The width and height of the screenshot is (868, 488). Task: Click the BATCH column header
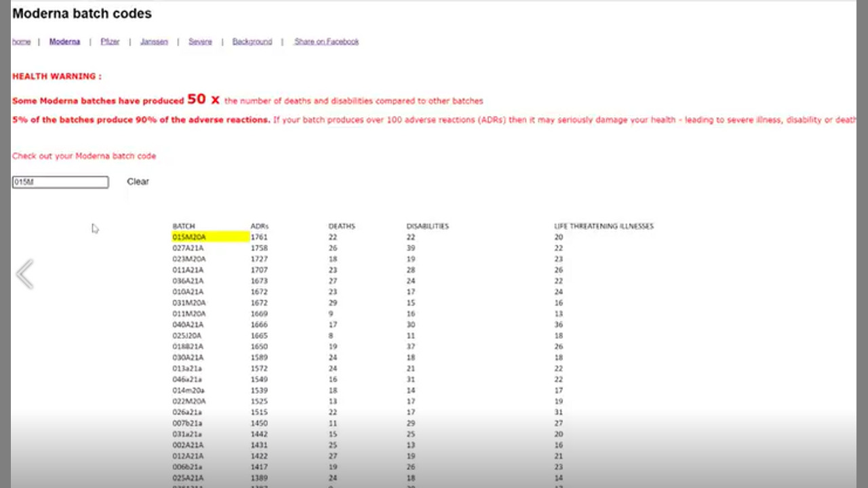coord(184,226)
